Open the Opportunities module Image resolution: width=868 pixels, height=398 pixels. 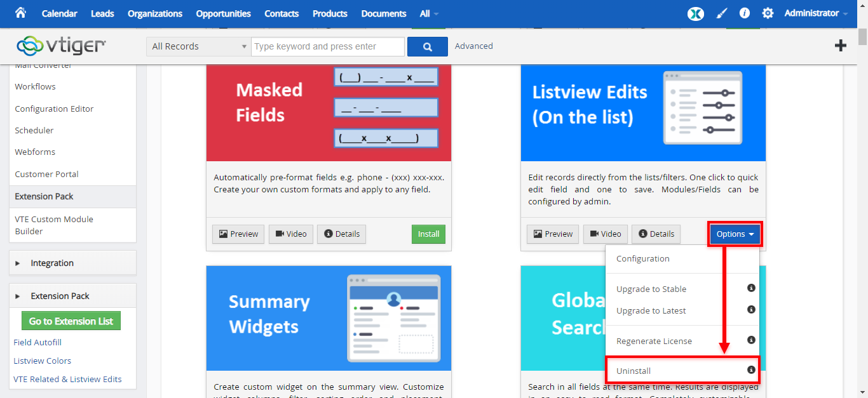[x=223, y=13]
